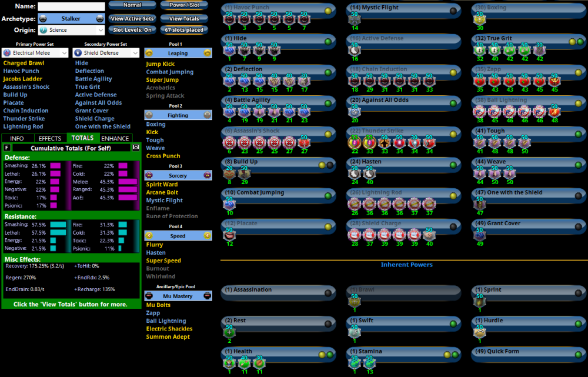Click next archetype arrow beside Stalker
588x377 pixels.
pos(101,19)
